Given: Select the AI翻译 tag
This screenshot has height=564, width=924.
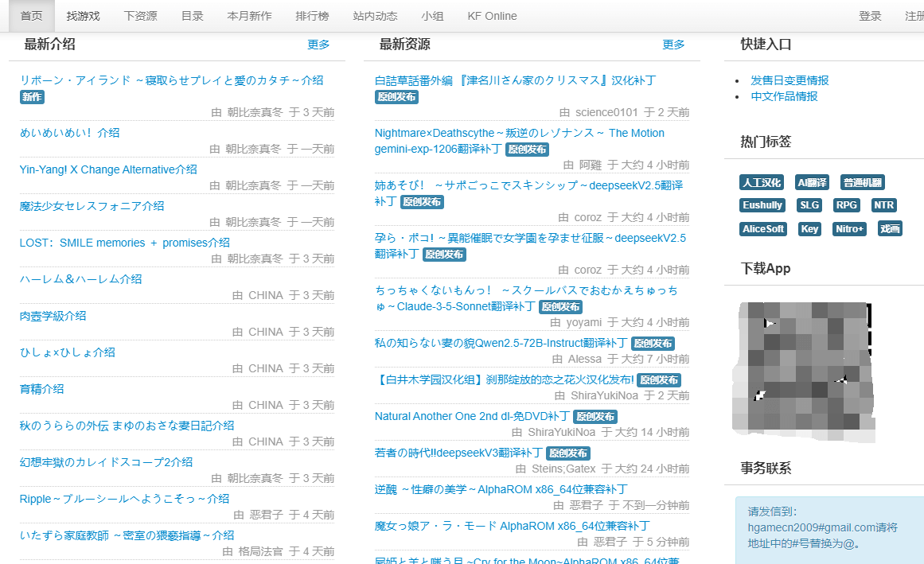Looking at the screenshot, I should 812,182.
